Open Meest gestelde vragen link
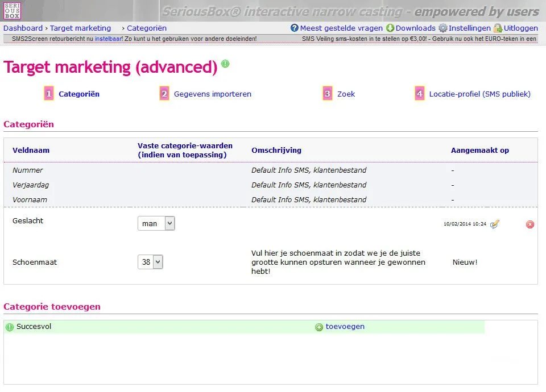The height and width of the screenshot is (392, 546). [341, 28]
